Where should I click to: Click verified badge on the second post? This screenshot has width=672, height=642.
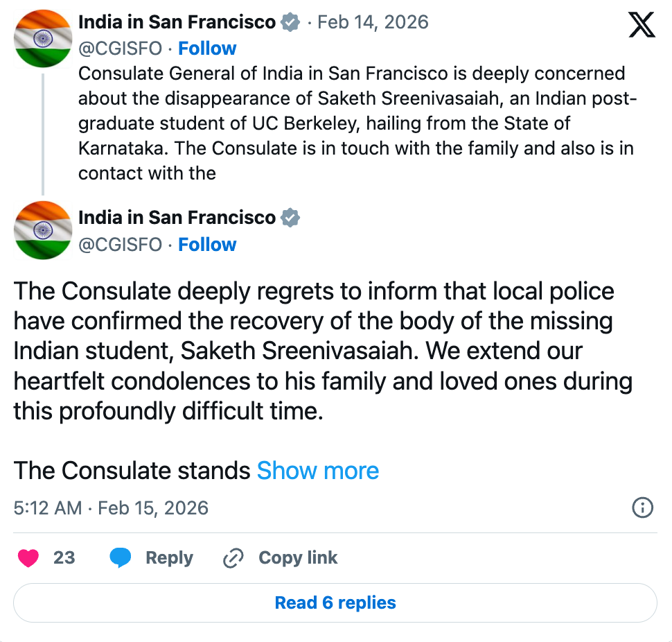click(x=290, y=218)
